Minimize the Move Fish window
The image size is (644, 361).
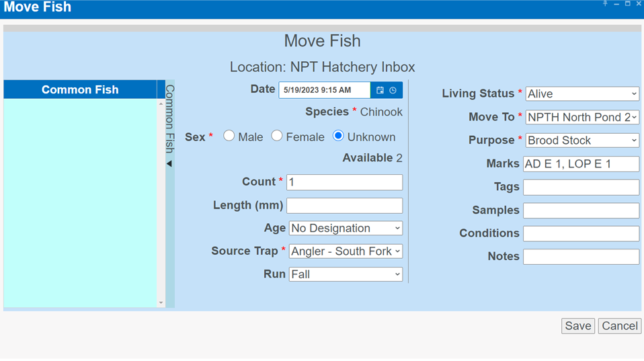click(616, 4)
